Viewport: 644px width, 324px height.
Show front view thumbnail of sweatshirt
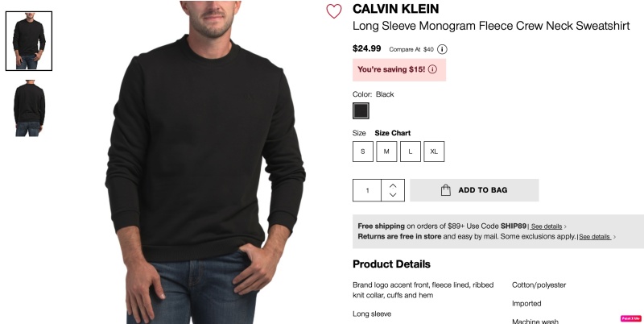click(x=29, y=41)
